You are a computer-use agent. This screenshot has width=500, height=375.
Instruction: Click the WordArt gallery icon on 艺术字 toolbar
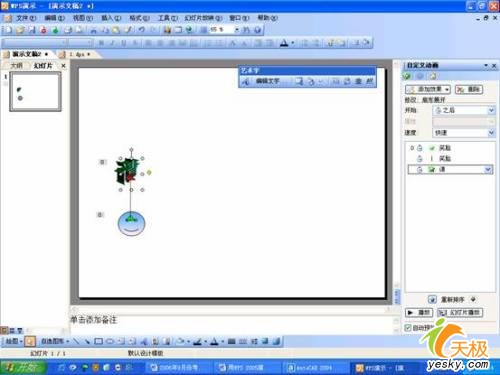298,81
